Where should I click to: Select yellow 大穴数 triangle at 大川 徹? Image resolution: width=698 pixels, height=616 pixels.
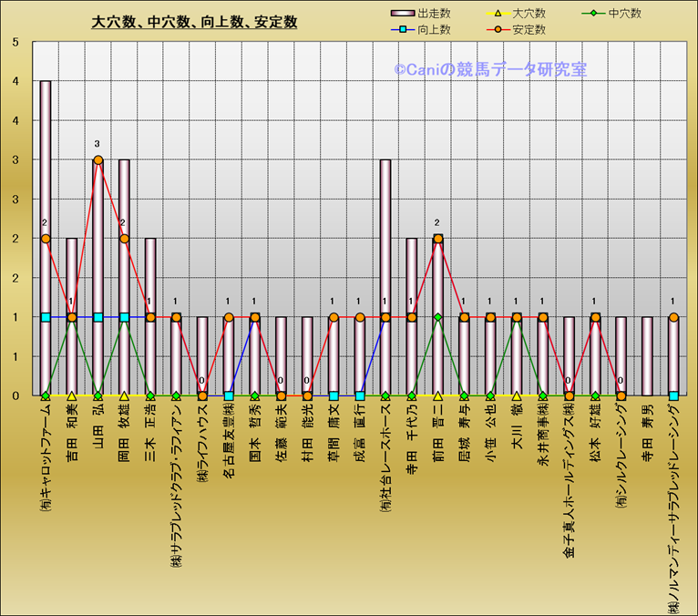coord(517,396)
